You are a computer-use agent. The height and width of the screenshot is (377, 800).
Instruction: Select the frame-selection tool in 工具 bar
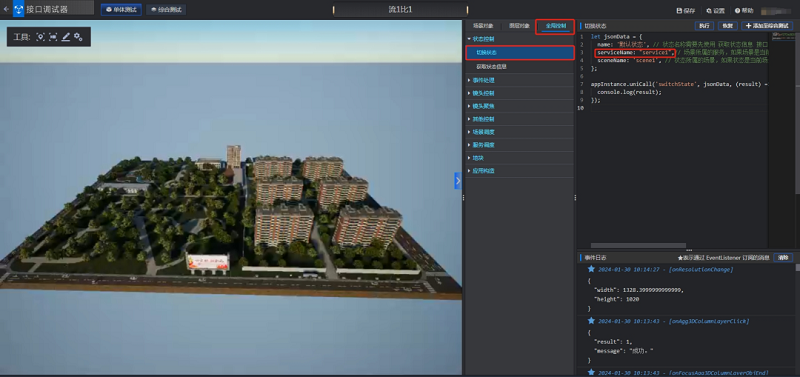coord(53,37)
